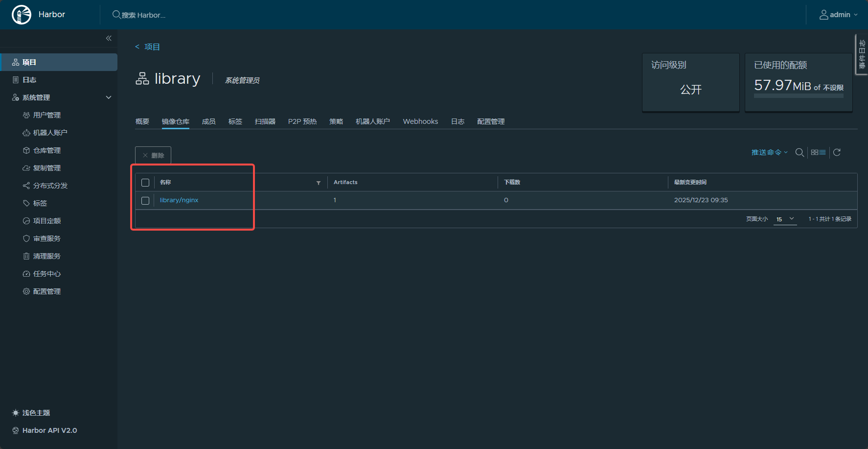Click the 最新变更时间 column header
The height and width of the screenshot is (449, 868).
click(690, 182)
